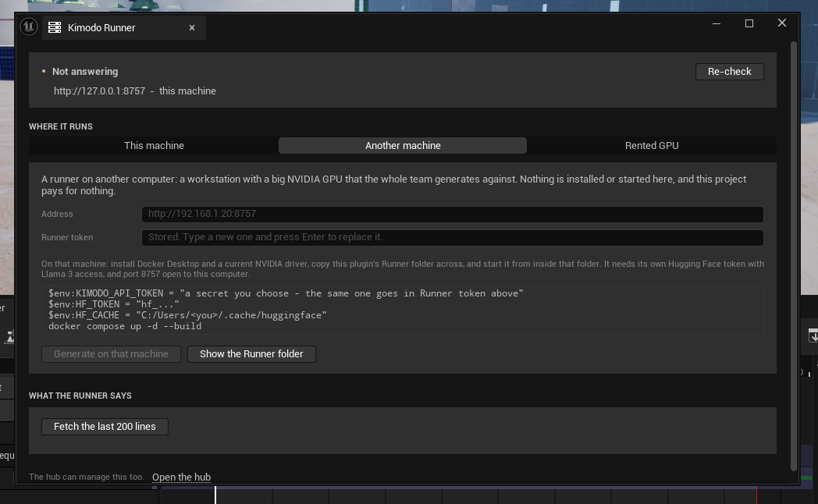Switch to This machine option
This screenshot has width=818, height=504.
click(x=154, y=145)
